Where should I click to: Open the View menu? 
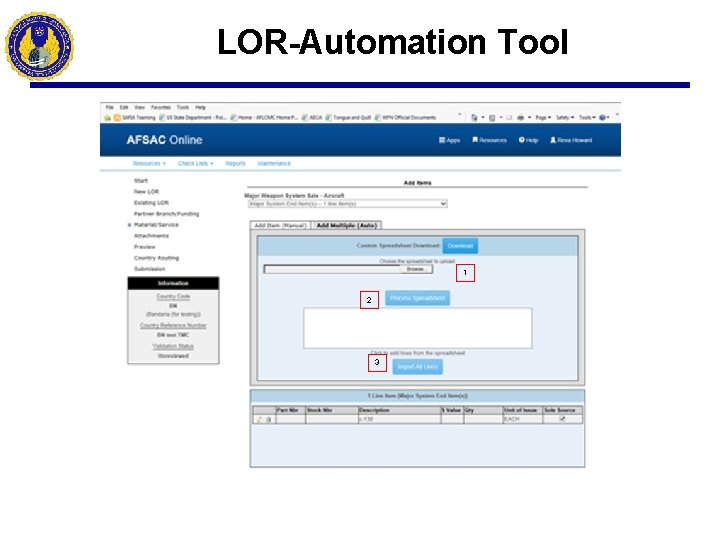140,107
